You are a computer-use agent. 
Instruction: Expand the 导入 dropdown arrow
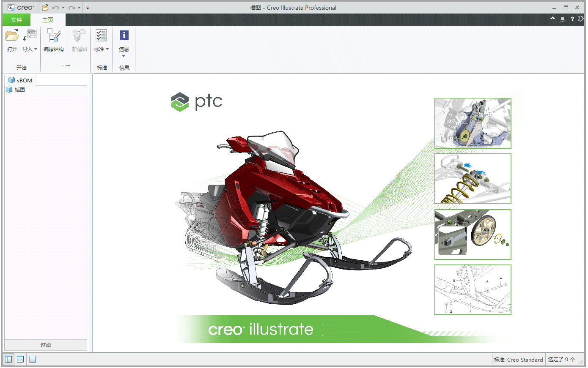coord(36,49)
